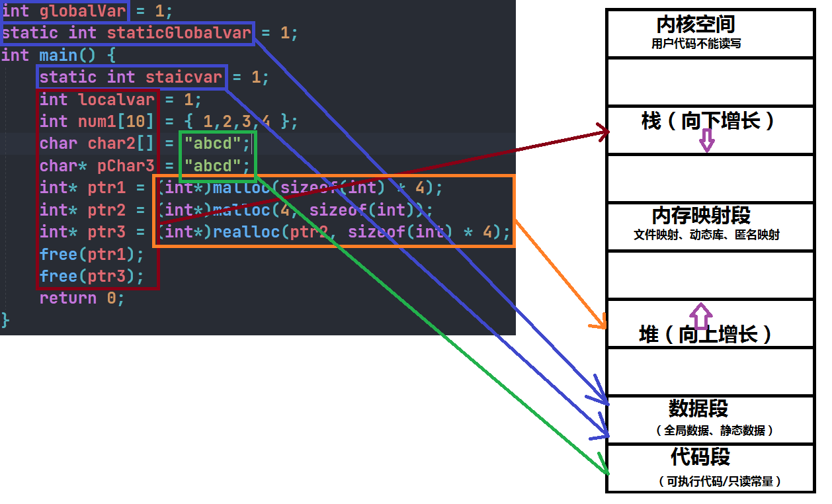Click the 代码段 code segment box
The width and height of the screenshot is (832, 504).
point(710,468)
